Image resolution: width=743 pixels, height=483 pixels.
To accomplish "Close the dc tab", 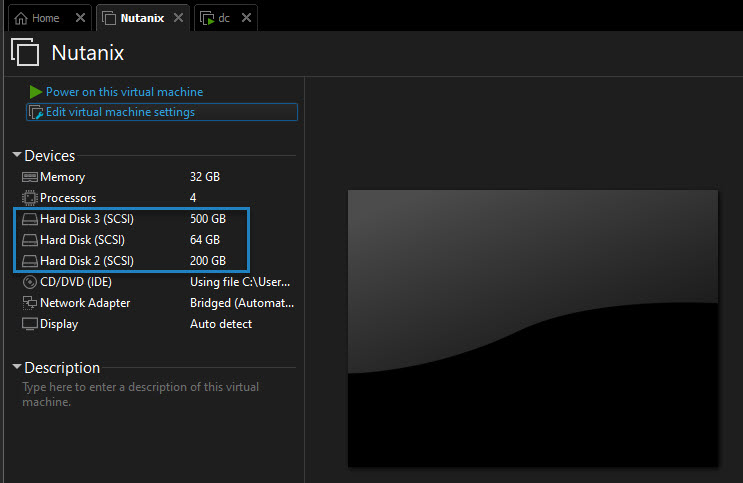I will tap(246, 18).
